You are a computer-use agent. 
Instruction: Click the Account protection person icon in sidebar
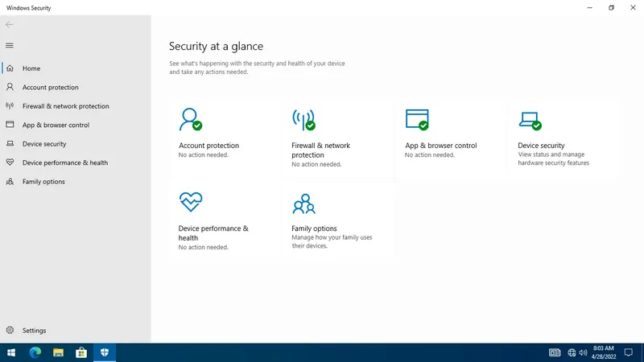(x=10, y=87)
